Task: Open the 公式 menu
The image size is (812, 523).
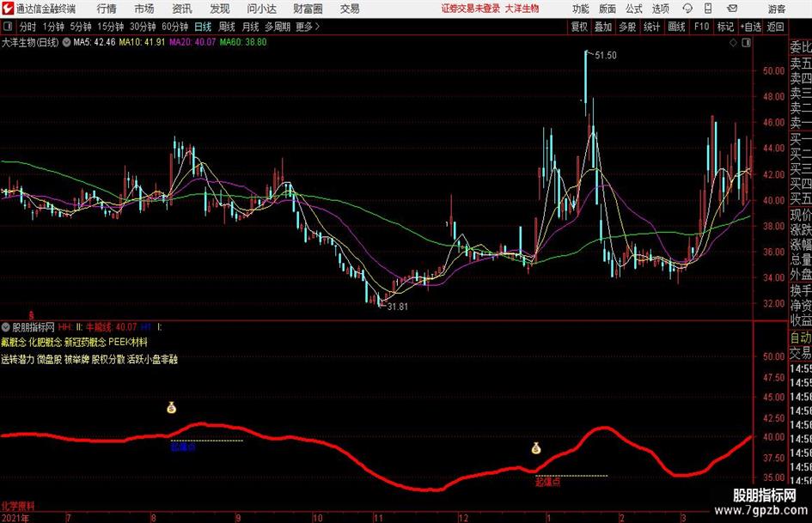Action: [634, 9]
